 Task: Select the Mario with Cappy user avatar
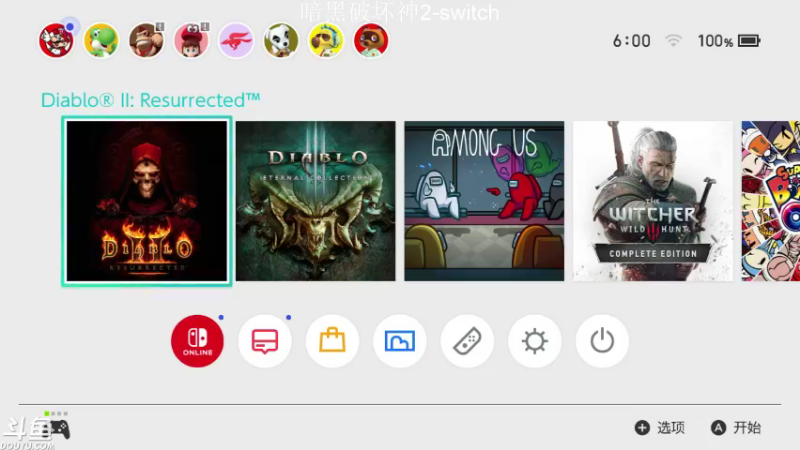coord(191,40)
